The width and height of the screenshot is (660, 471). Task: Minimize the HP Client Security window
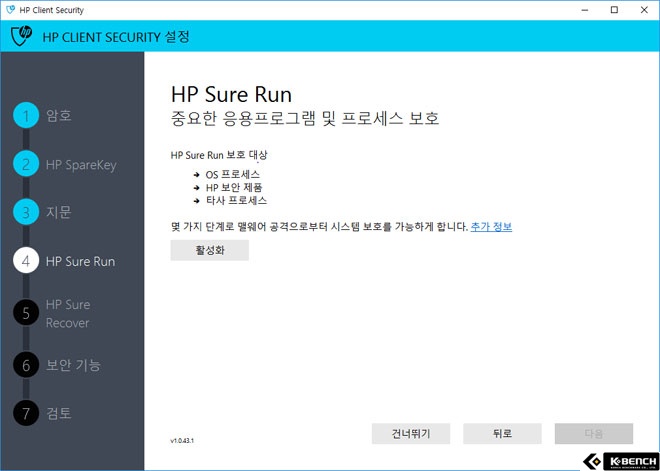click(585, 10)
